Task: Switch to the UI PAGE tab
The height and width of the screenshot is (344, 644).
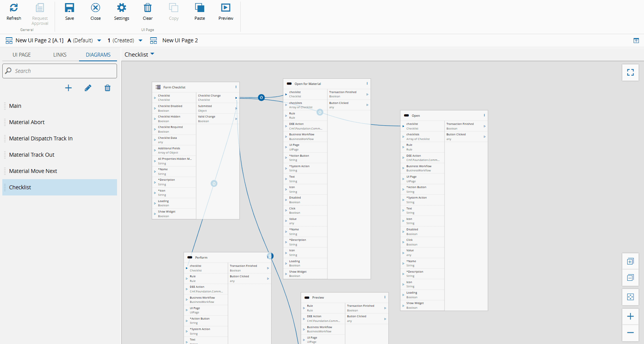Action: pos(22,55)
